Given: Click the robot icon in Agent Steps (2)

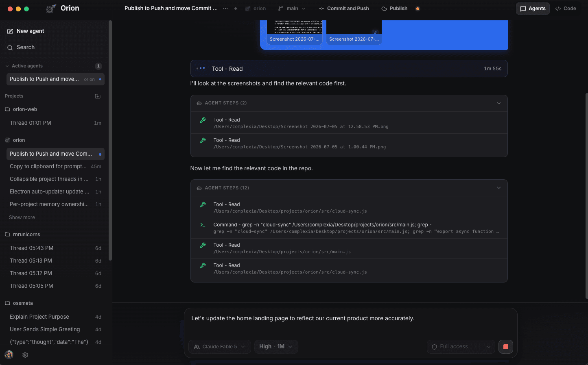Looking at the screenshot, I should coord(199,103).
